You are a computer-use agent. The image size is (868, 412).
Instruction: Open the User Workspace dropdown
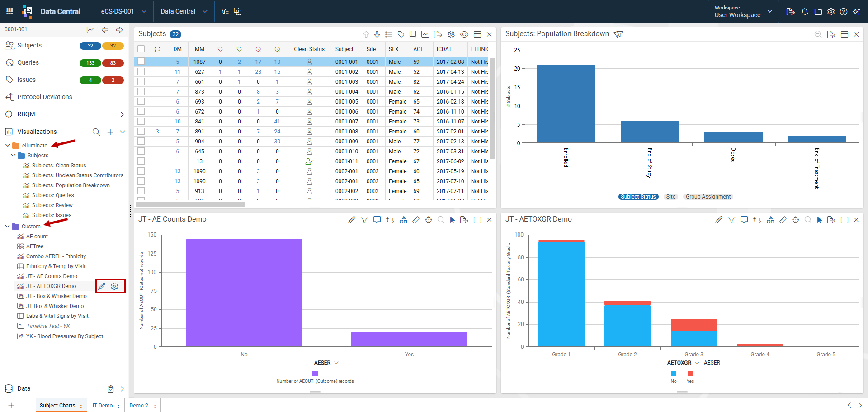click(743, 11)
